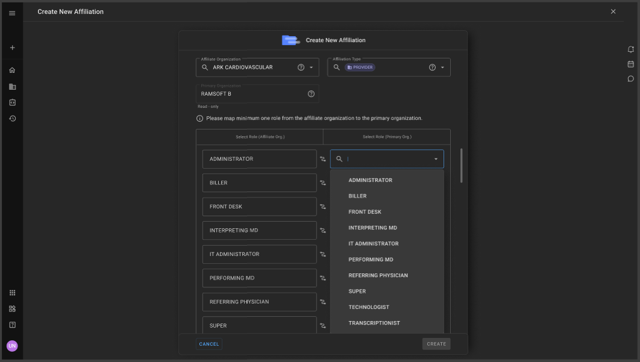
Task: Select INTERPRETING MD from the dropdown list
Action: pyautogui.click(x=387, y=228)
